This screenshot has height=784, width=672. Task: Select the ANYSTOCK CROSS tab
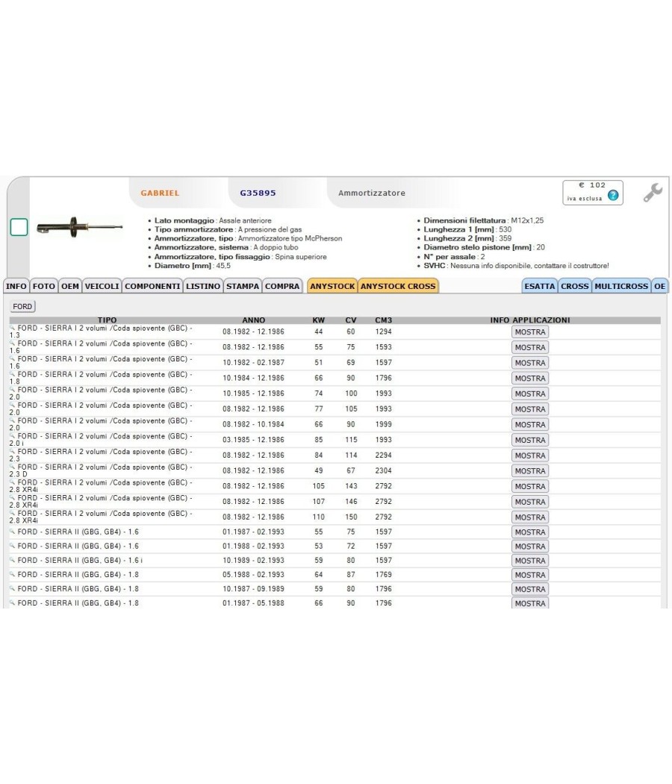(398, 286)
